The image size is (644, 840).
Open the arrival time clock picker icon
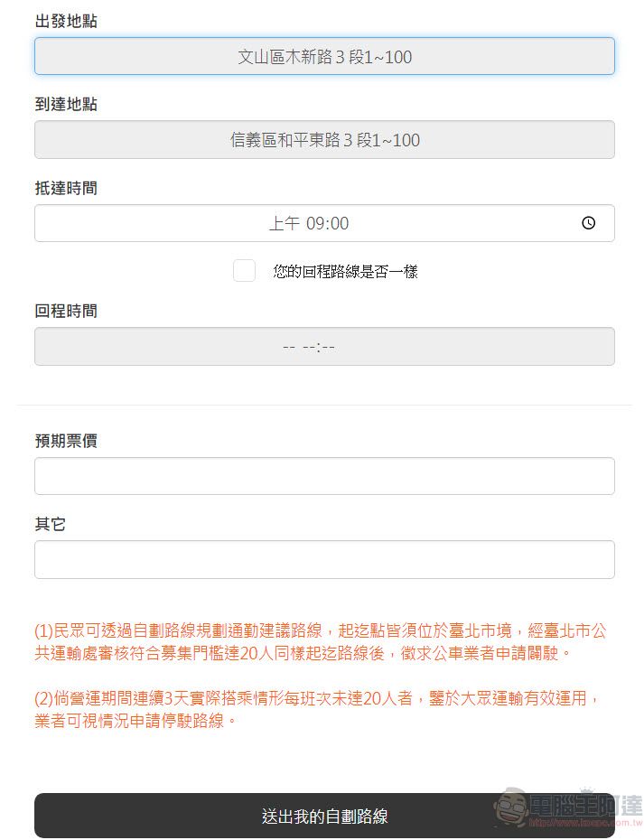tap(588, 222)
